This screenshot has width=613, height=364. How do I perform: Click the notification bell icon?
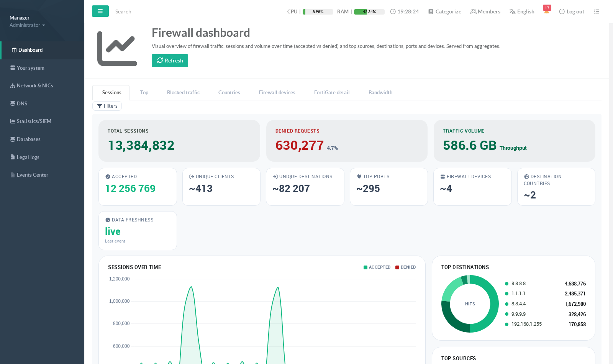pos(546,11)
